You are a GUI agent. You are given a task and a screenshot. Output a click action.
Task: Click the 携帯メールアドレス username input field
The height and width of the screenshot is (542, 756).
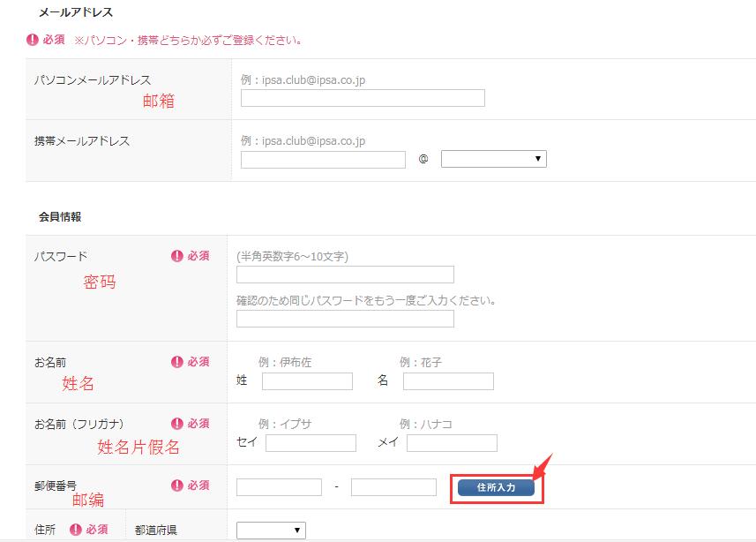[x=323, y=159]
